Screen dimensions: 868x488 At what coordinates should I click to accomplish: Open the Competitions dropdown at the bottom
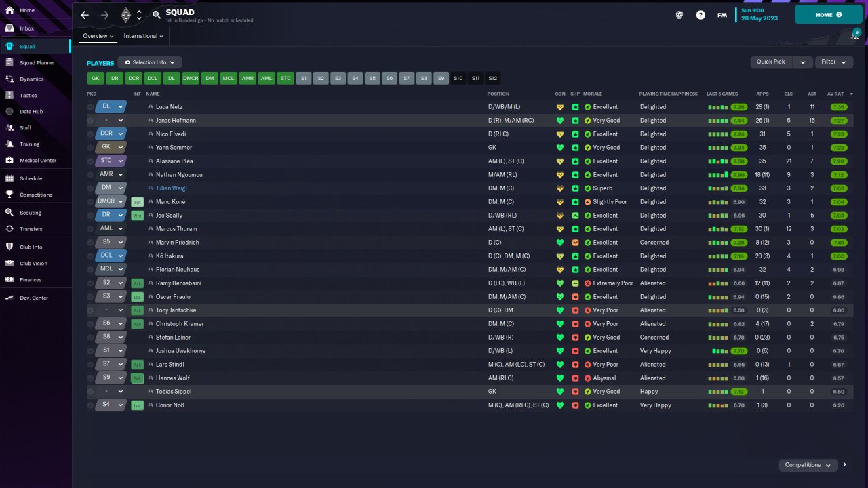pos(808,465)
